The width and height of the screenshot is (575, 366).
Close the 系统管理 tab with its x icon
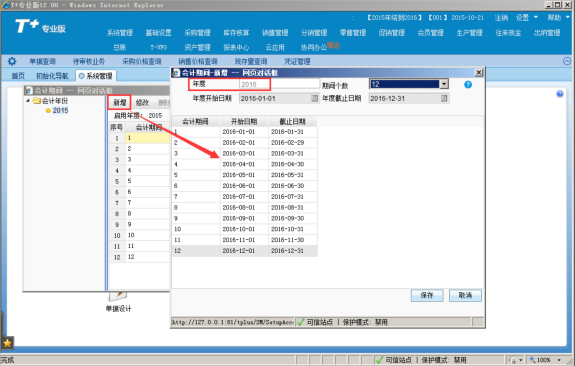(81, 76)
